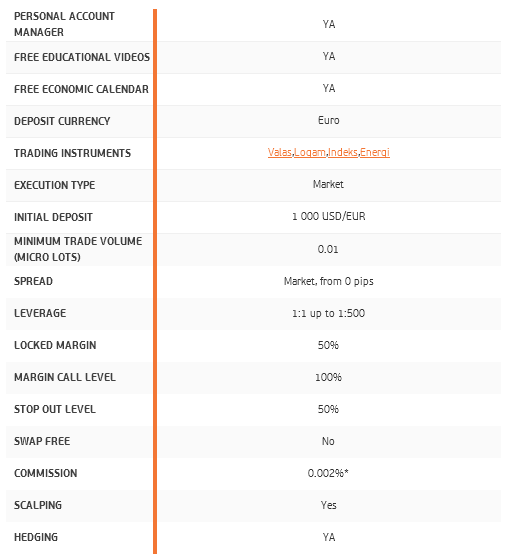This screenshot has height=554, width=510.
Task: Select the Leverage 1:1 up to 1:500 value
Action: [329, 313]
